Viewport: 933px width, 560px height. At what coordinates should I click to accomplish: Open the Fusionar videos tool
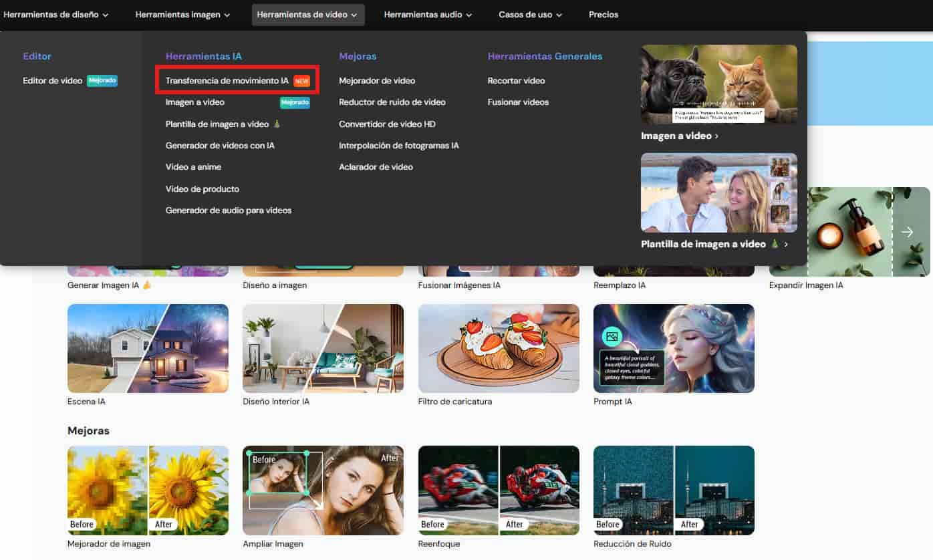pyautogui.click(x=518, y=102)
